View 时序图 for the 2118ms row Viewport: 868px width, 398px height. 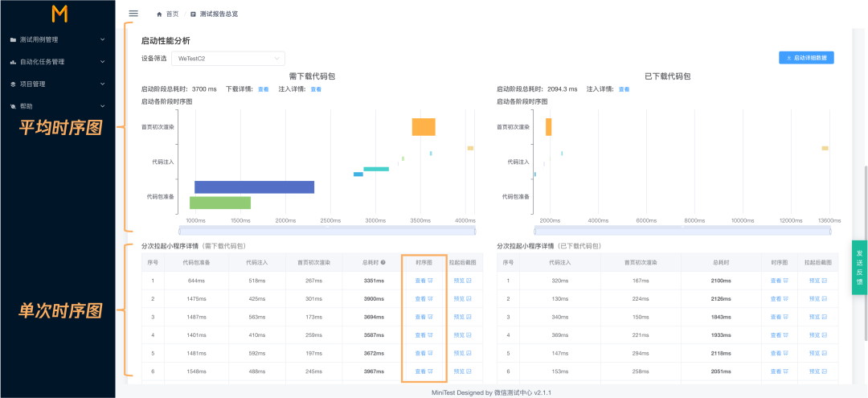point(779,353)
